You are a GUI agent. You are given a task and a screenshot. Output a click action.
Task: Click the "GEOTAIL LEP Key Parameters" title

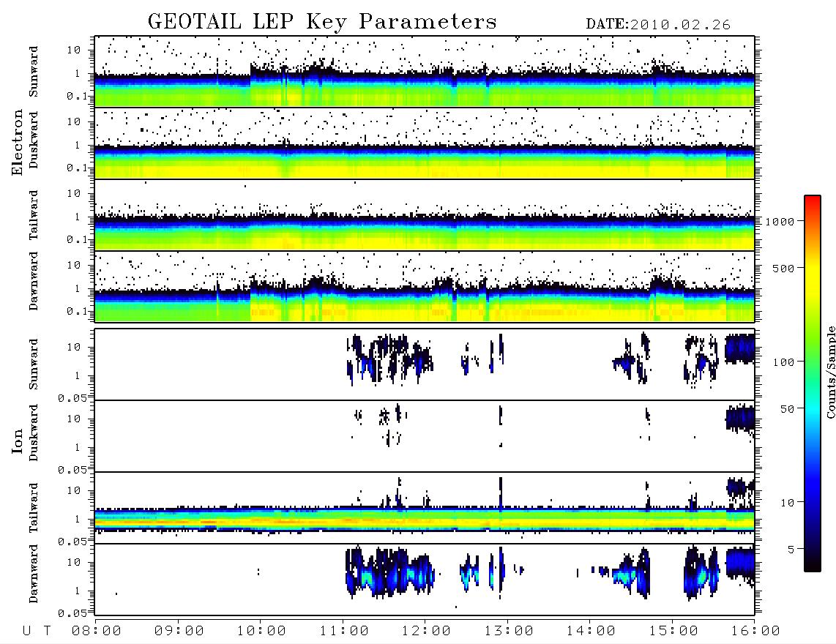[x=322, y=23]
